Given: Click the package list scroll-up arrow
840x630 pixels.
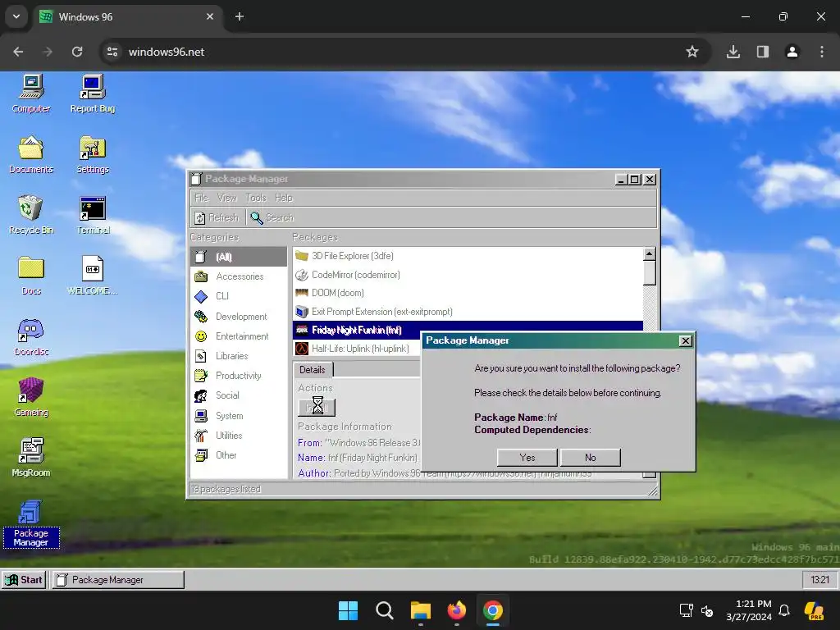Looking at the screenshot, I should tap(650, 254).
